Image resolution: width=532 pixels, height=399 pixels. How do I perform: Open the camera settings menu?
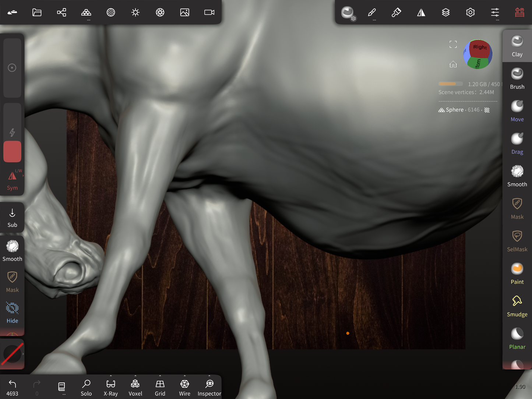[x=209, y=13]
